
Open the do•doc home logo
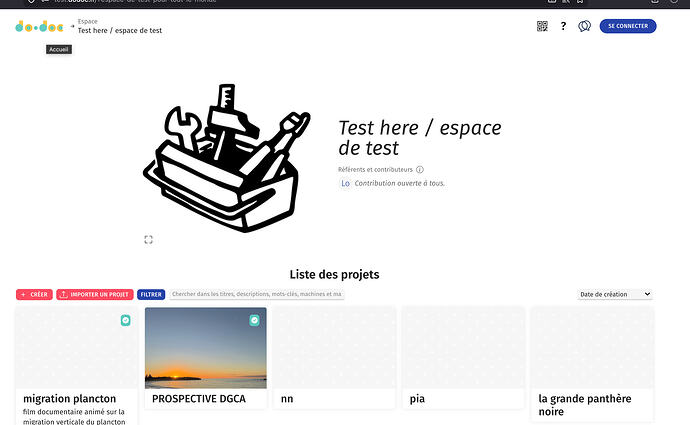pos(39,26)
